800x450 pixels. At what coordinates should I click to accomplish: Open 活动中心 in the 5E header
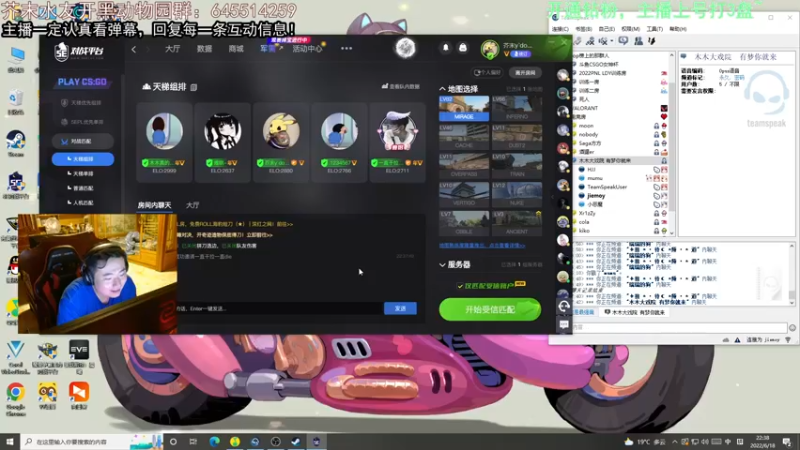[307, 49]
